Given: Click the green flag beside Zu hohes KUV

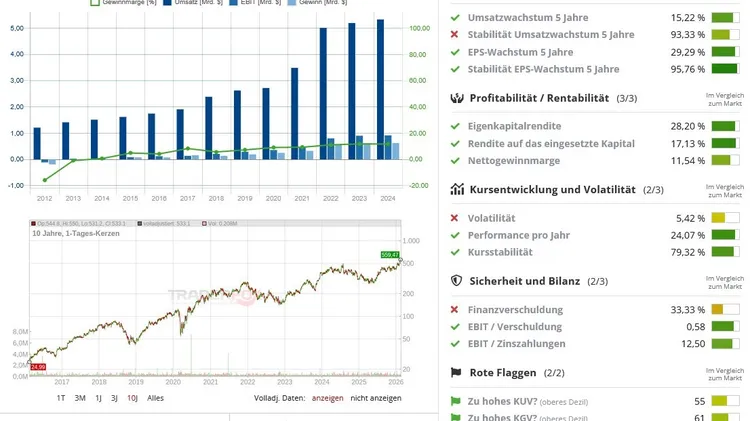Looking at the screenshot, I should coord(455,401).
